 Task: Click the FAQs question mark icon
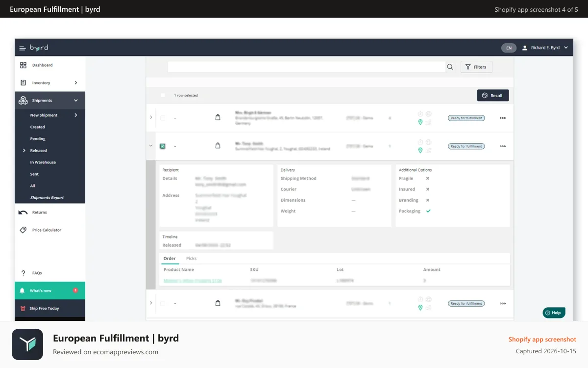point(23,273)
